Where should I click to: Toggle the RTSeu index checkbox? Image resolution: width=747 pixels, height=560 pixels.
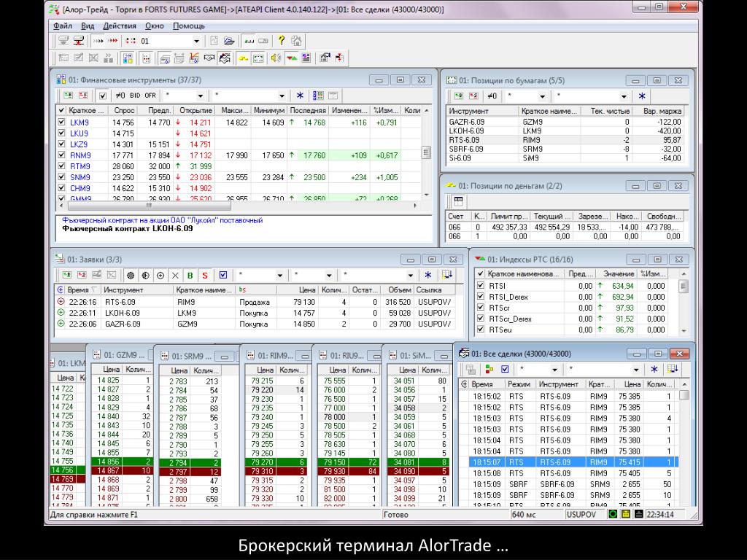[x=481, y=330]
